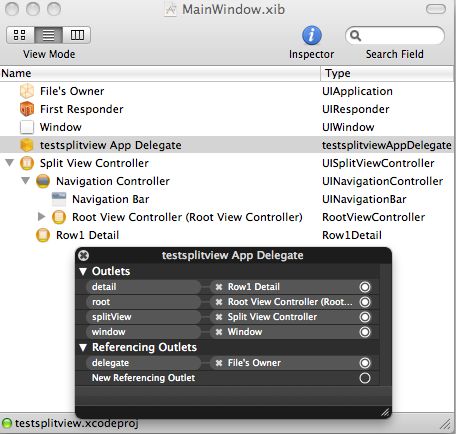Click the root outlet connection circle
The height and width of the screenshot is (434, 456).
tap(365, 302)
